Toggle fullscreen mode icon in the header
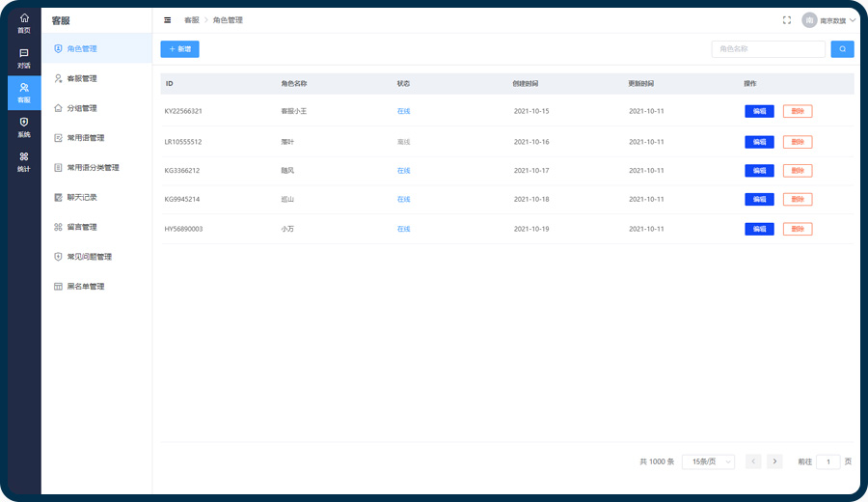The height and width of the screenshot is (502, 868). pyautogui.click(x=787, y=20)
